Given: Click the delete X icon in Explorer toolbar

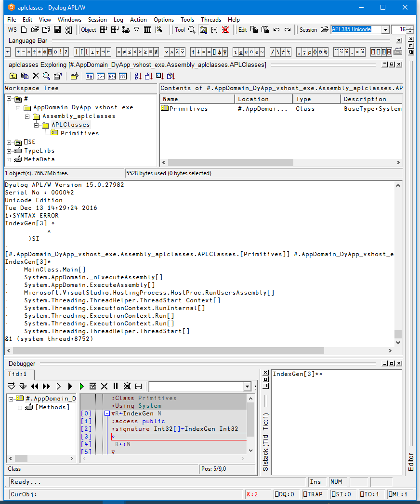Looking at the screenshot, I should pyautogui.click(x=36, y=76).
